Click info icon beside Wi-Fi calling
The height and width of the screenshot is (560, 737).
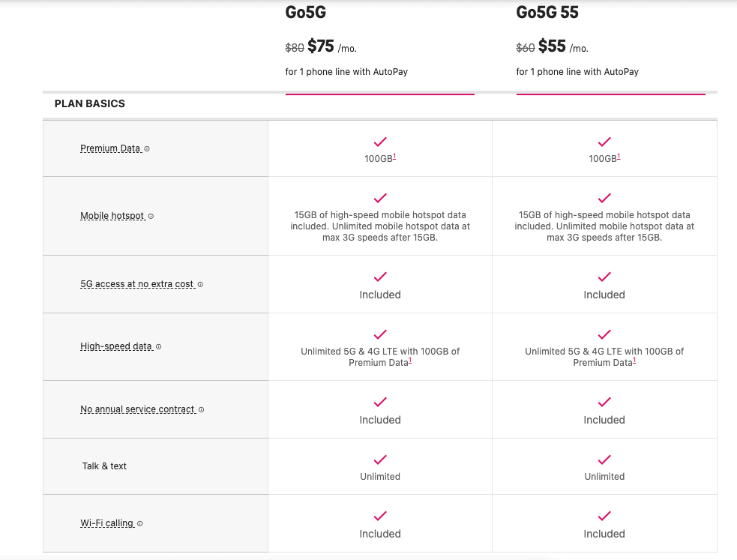(x=140, y=524)
